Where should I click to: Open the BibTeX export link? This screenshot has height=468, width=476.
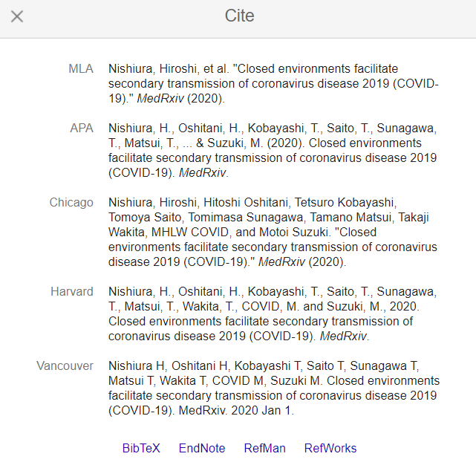141,448
